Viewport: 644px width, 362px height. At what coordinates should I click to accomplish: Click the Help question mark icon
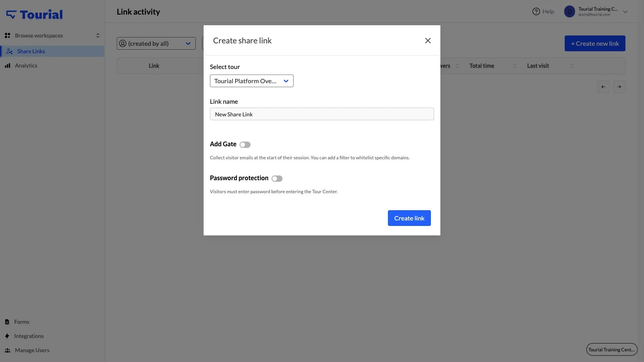[536, 11]
